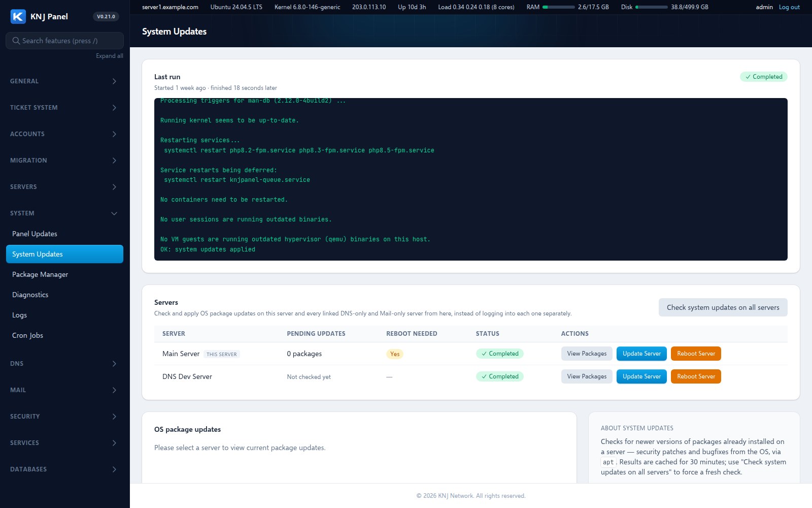This screenshot has height=508, width=812.
Task: Focus the Search features input field
Action: (x=65, y=41)
